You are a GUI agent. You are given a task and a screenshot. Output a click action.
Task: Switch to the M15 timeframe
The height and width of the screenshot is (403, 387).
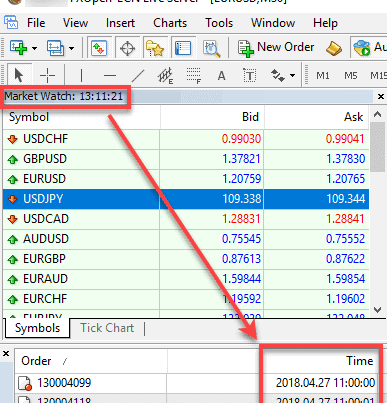(379, 76)
